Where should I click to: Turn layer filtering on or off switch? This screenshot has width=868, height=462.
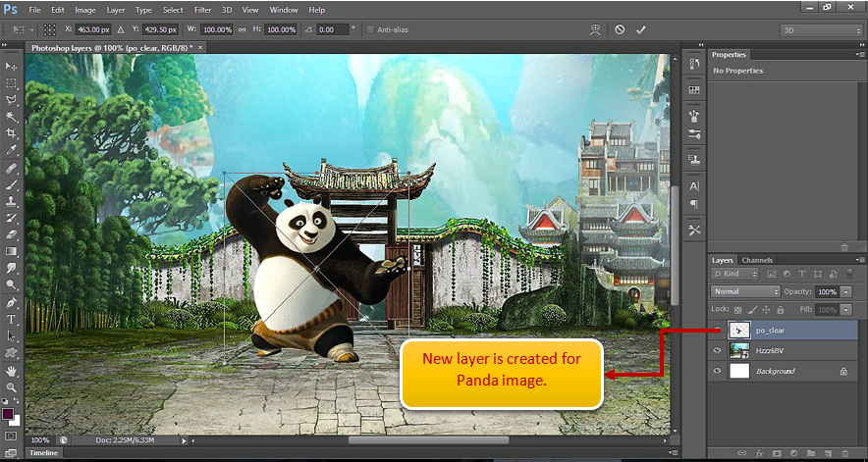click(850, 274)
